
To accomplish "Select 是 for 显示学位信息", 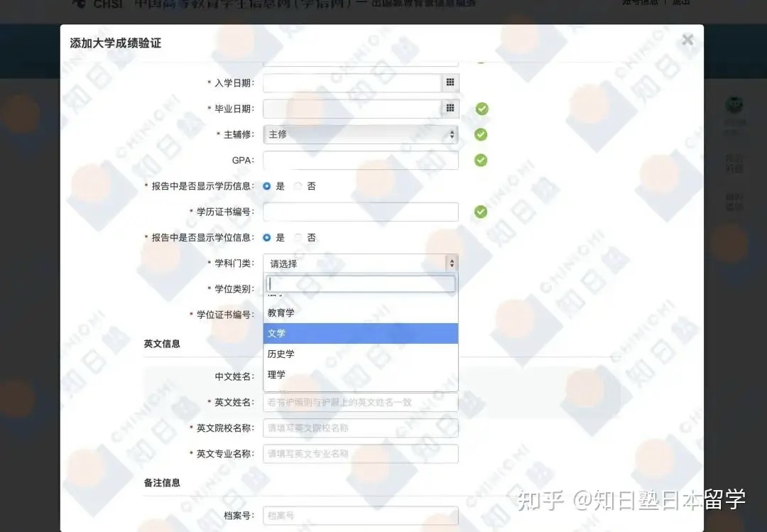I will point(267,237).
